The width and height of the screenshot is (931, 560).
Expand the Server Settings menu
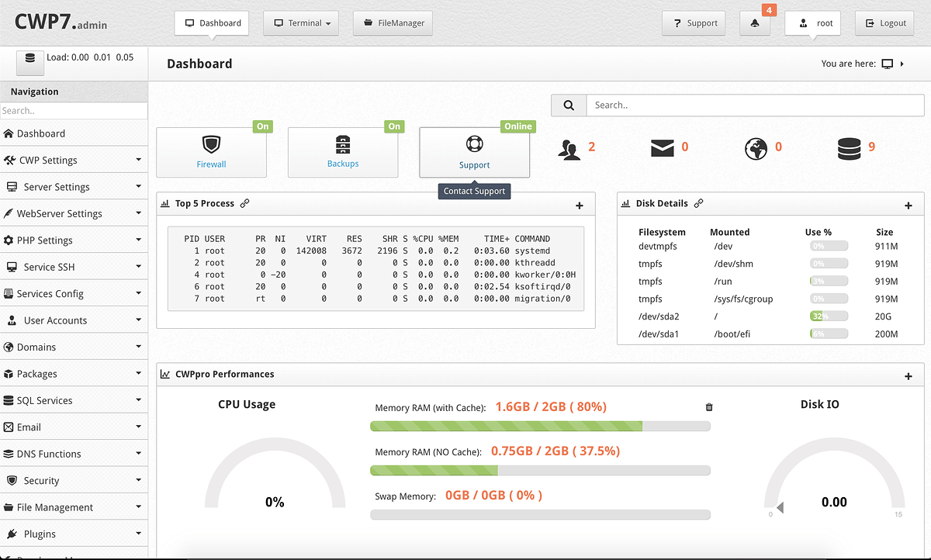pos(74,187)
